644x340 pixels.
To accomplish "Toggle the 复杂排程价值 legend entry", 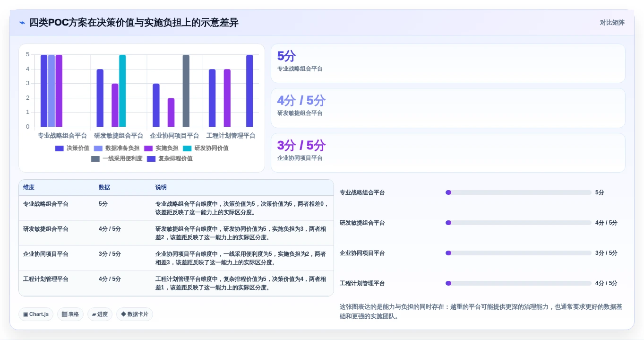I will pyautogui.click(x=170, y=158).
